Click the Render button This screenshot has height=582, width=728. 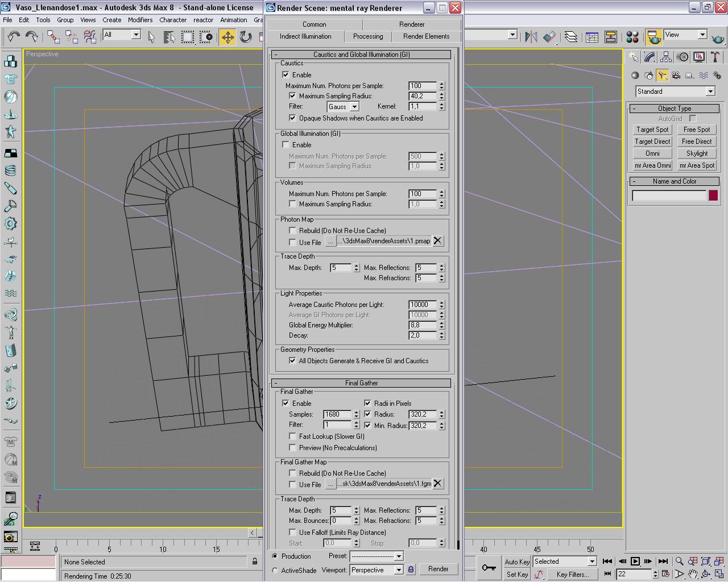point(438,569)
